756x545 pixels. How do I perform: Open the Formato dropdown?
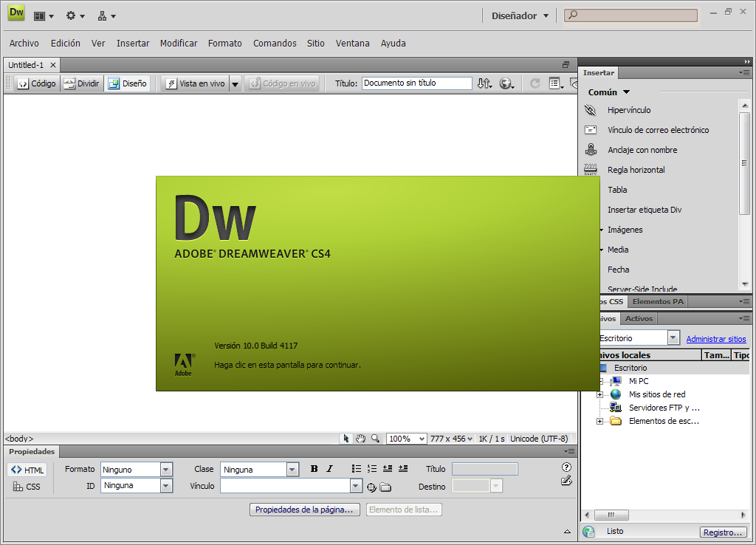tap(166, 469)
